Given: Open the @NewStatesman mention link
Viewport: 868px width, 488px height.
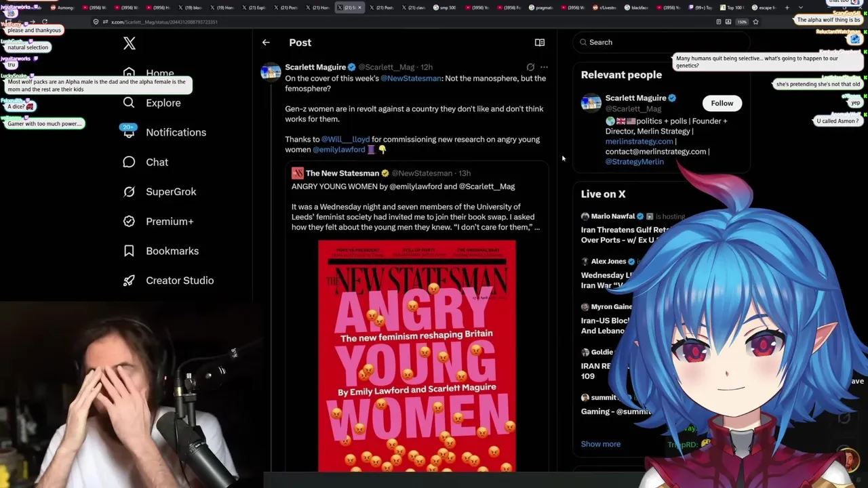Looking at the screenshot, I should pos(411,79).
